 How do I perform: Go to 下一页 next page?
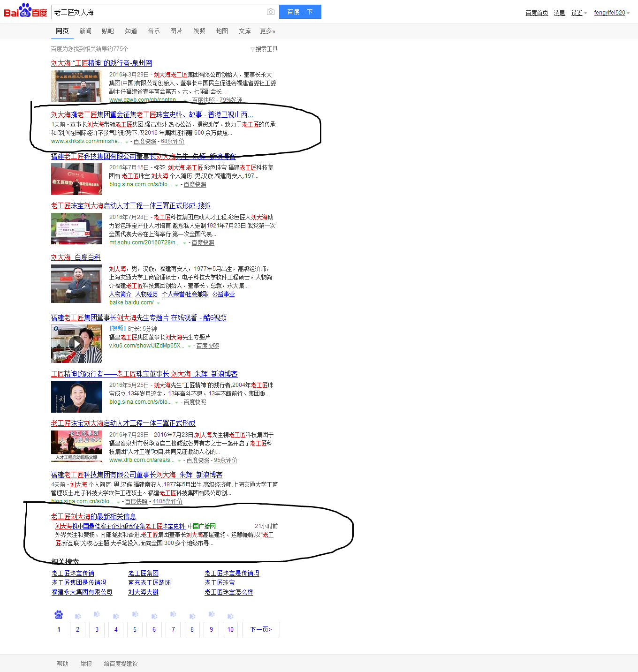pyautogui.click(x=261, y=629)
